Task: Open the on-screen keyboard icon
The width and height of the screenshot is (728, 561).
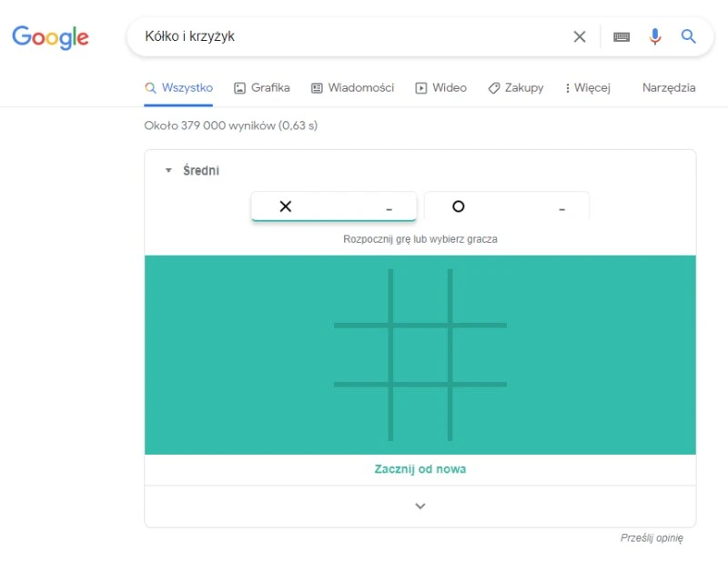Action: point(622,37)
